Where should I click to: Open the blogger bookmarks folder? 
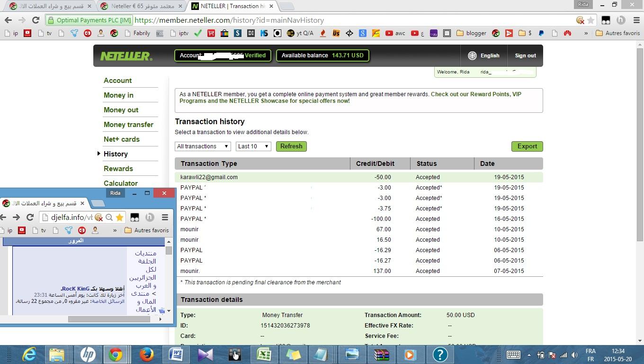472,33
